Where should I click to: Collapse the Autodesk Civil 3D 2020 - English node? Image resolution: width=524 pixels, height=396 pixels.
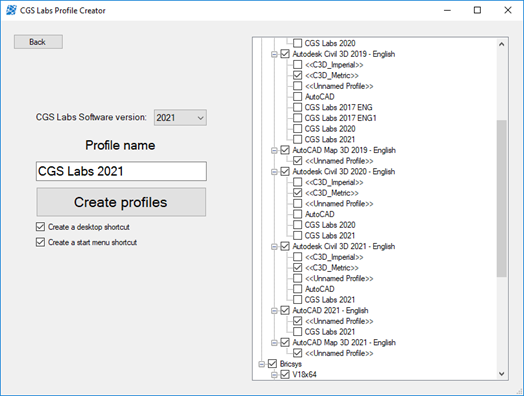274,172
